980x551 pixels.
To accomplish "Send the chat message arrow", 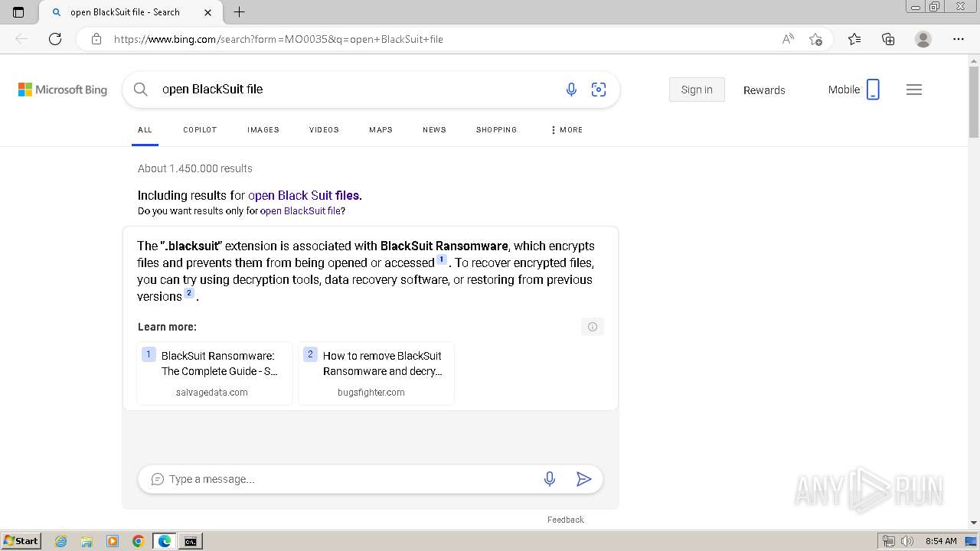I will [x=584, y=479].
